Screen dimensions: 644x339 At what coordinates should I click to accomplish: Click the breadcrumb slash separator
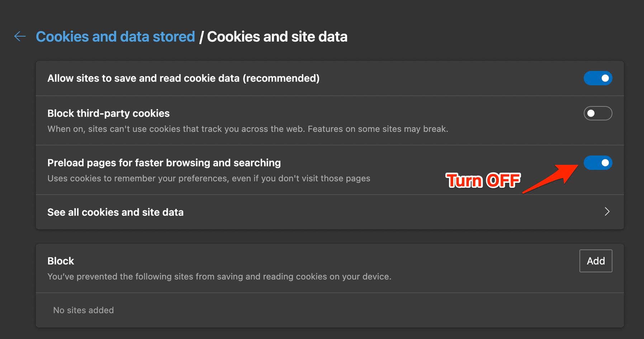201,37
